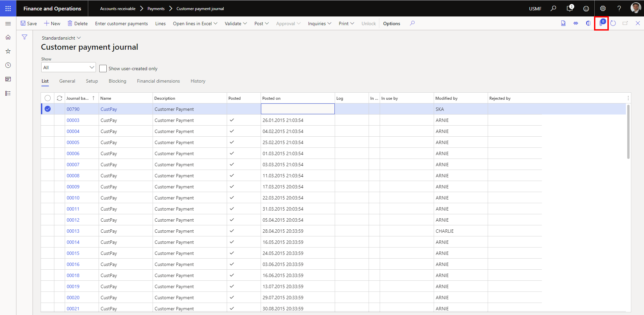Open in new window icon
Image resolution: width=644 pixels, height=315 pixels.
(x=625, y=23)
